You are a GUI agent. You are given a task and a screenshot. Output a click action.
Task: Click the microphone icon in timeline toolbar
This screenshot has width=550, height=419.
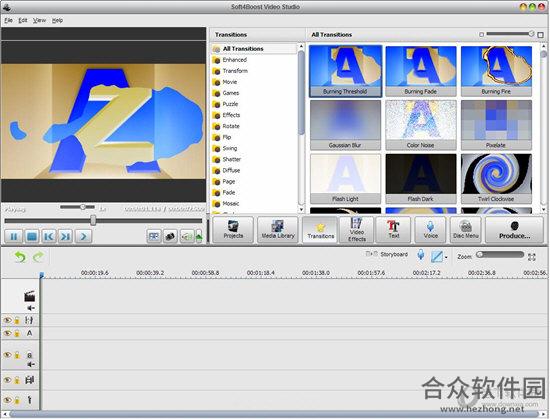pyautogui.click(x=421, y=255)
